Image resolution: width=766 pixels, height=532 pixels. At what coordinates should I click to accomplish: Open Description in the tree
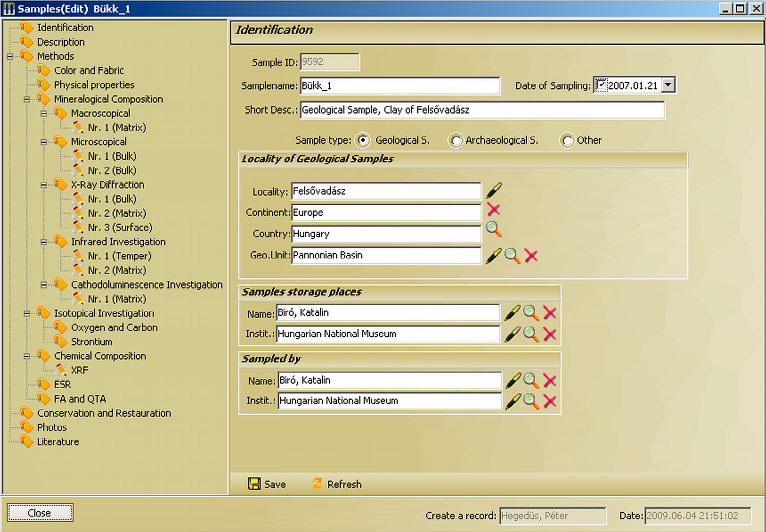(61, 42)
